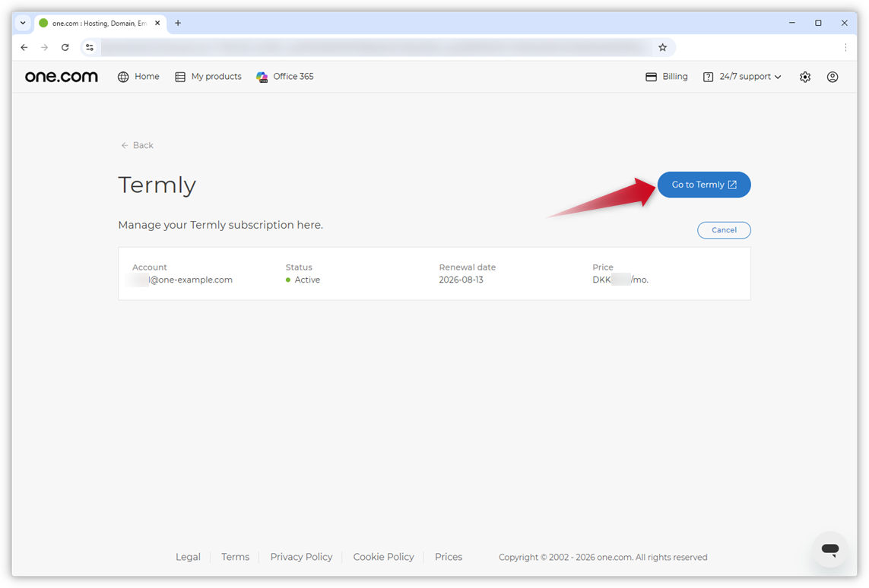Open the Privacy Policy footer link
869x588 pixels.
coord(302,557)
